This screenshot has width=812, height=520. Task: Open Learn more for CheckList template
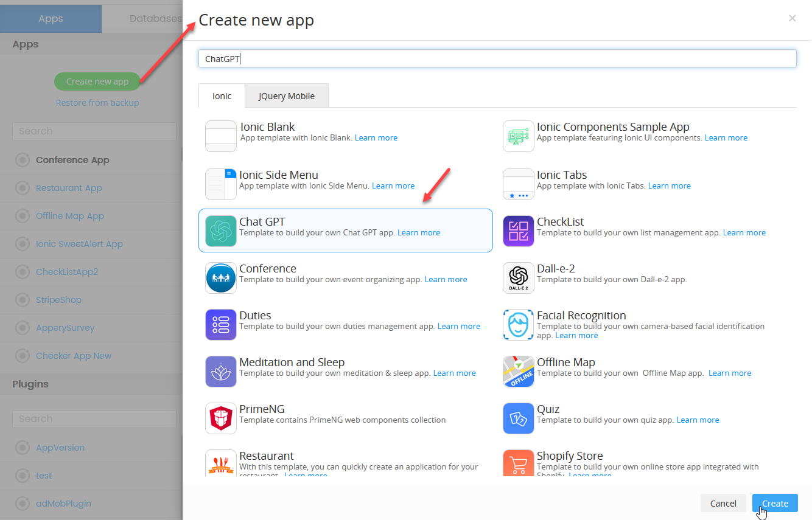point(744,232)
